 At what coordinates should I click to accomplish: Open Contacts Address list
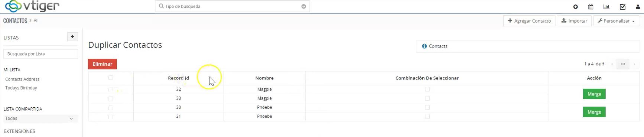(22, 79)
